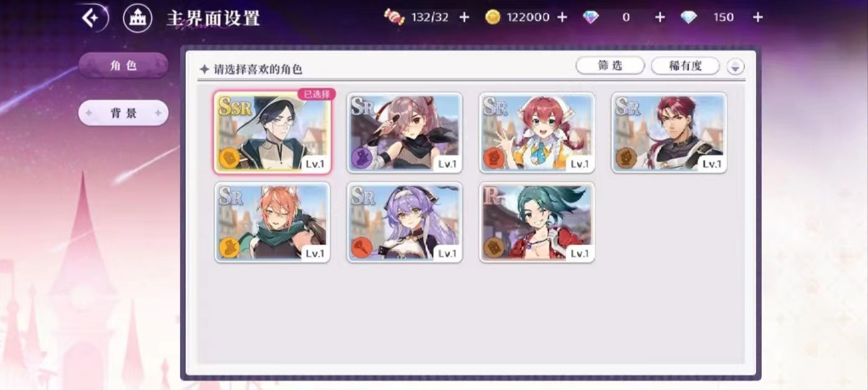The width and height of the screenshot is (868, 390).
Task: Add stamina with candy plus icon
Action: click(464, 17)
